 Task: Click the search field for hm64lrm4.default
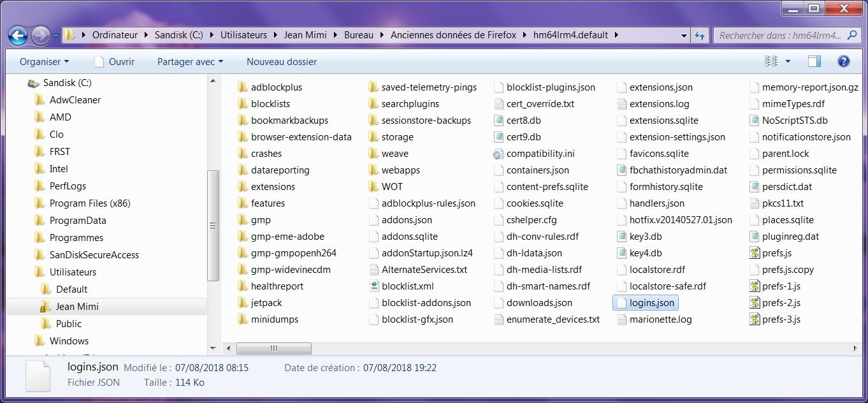click(787, 35)
